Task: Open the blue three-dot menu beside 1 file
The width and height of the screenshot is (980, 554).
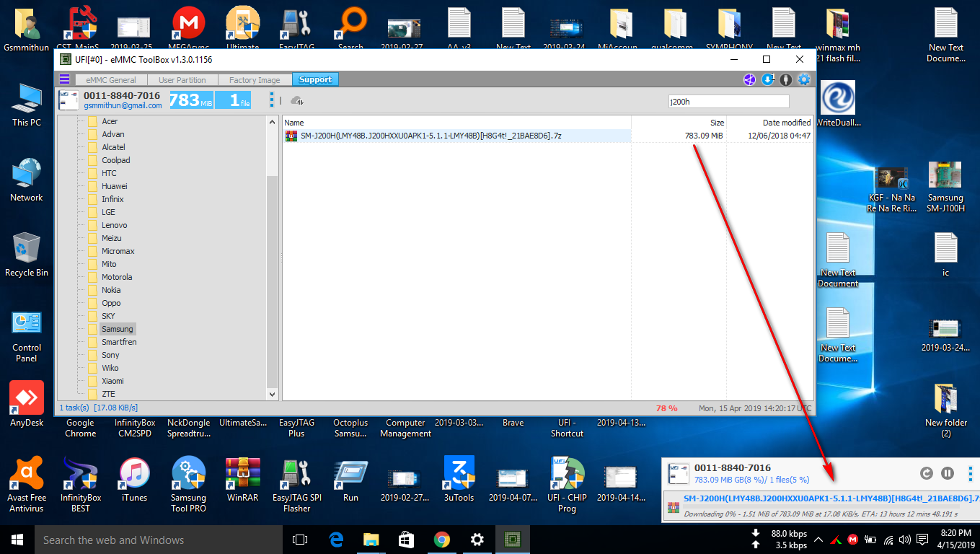Action: pyautogui.click(x=272, y=100)
